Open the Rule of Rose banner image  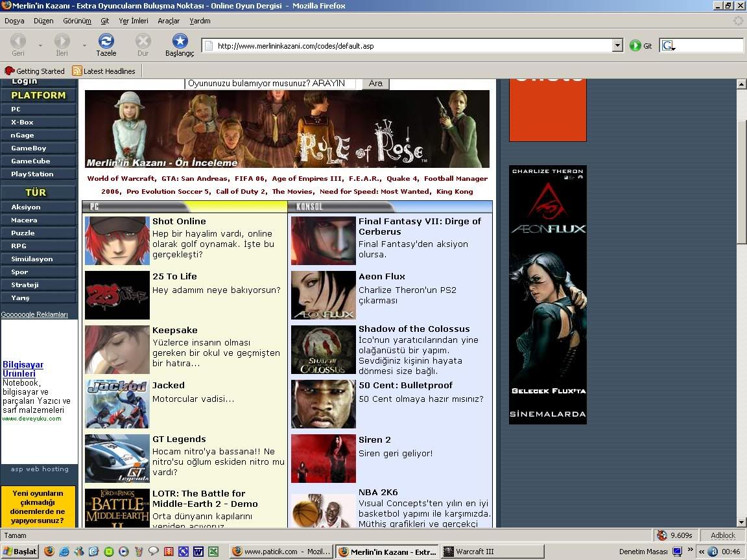[287, 129]
